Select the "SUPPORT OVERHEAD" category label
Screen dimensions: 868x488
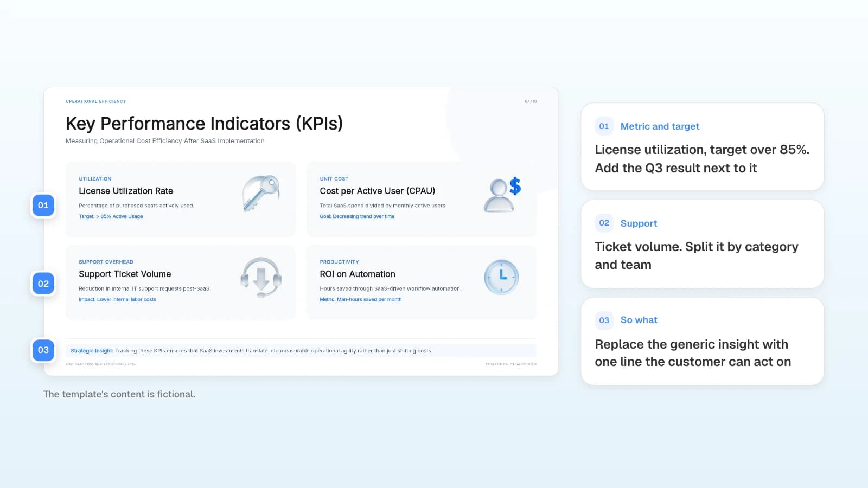106,262
